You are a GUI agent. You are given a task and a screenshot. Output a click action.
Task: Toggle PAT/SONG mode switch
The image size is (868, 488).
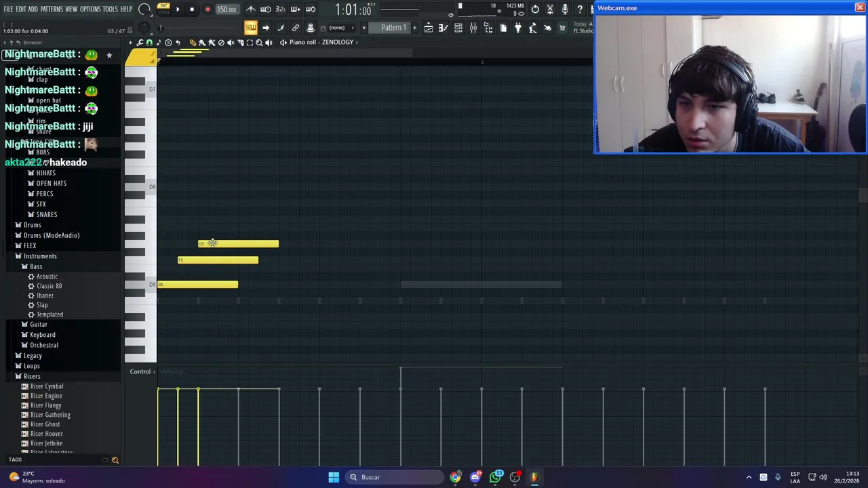(163, 9)
